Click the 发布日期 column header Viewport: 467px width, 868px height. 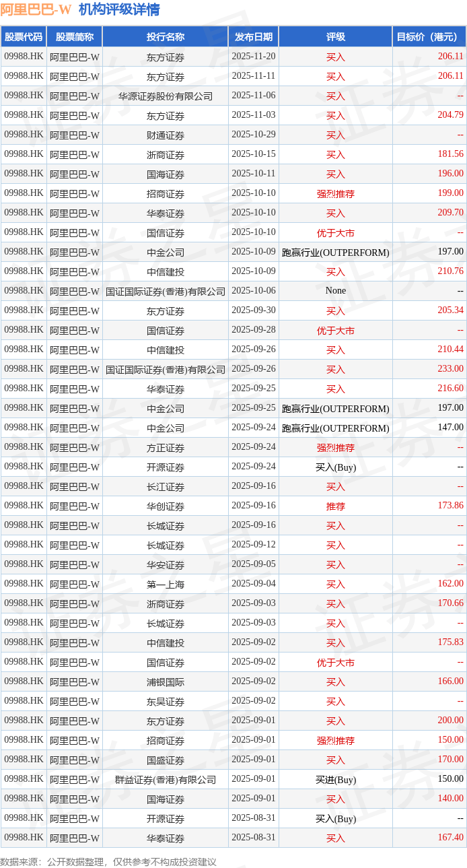(254, 37)
